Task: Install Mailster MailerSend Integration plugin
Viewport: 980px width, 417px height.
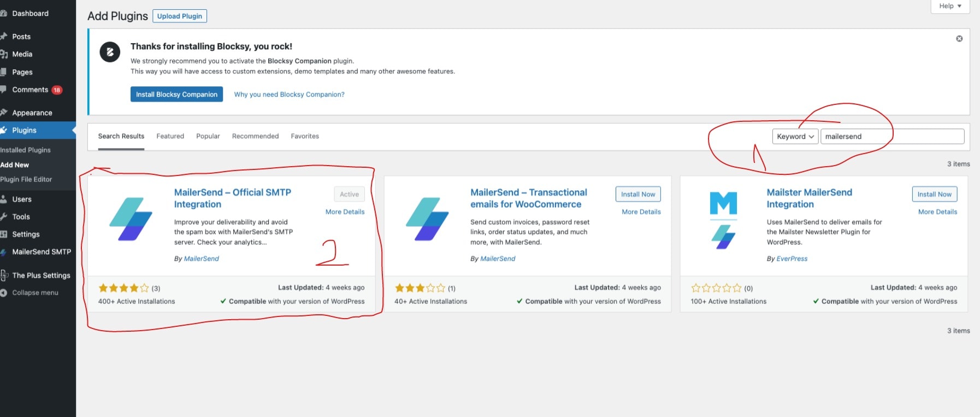Action: 935,194
